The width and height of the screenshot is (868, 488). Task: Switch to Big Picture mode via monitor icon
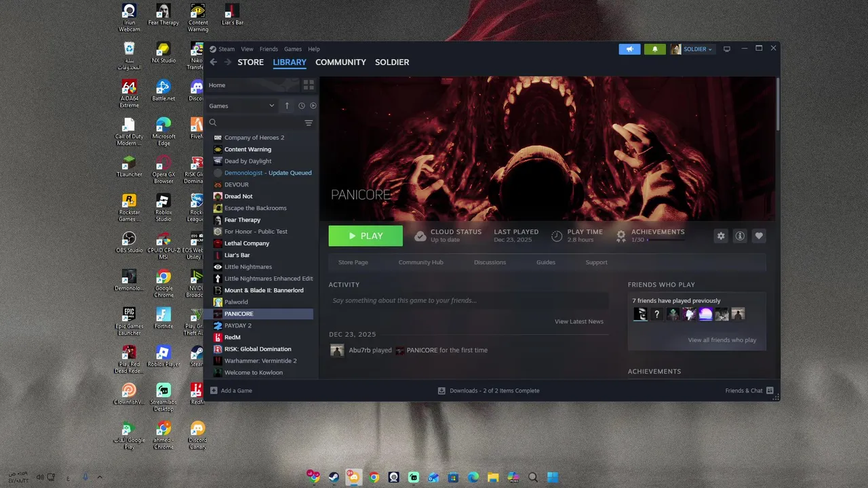click(x=727, y=49)
